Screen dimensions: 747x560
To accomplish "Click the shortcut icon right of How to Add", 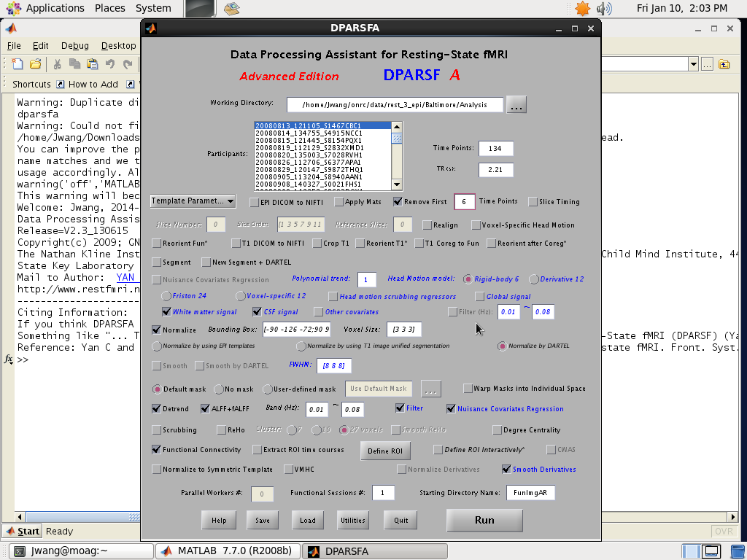I will pos(130,85).
